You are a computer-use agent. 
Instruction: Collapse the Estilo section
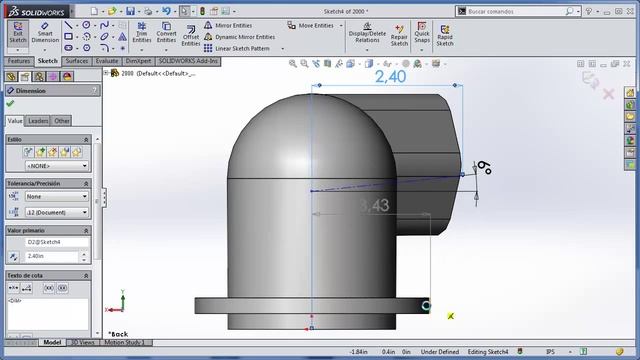[x=86, y=140]
